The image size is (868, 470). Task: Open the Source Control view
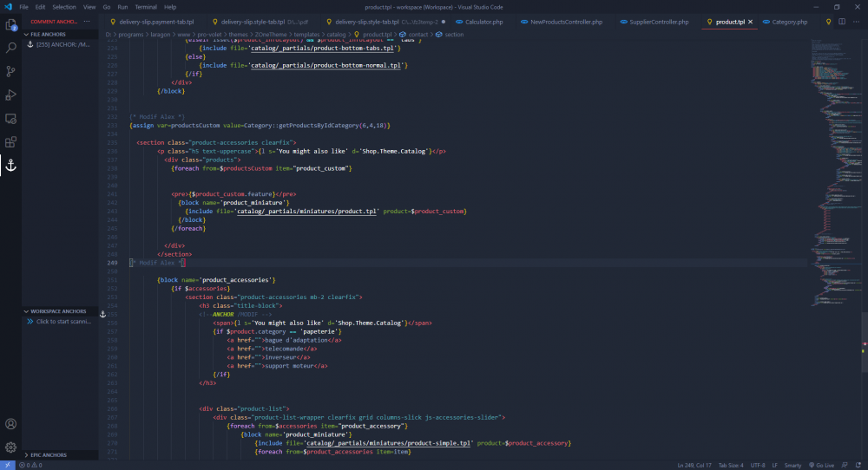[x=10, y=71]
